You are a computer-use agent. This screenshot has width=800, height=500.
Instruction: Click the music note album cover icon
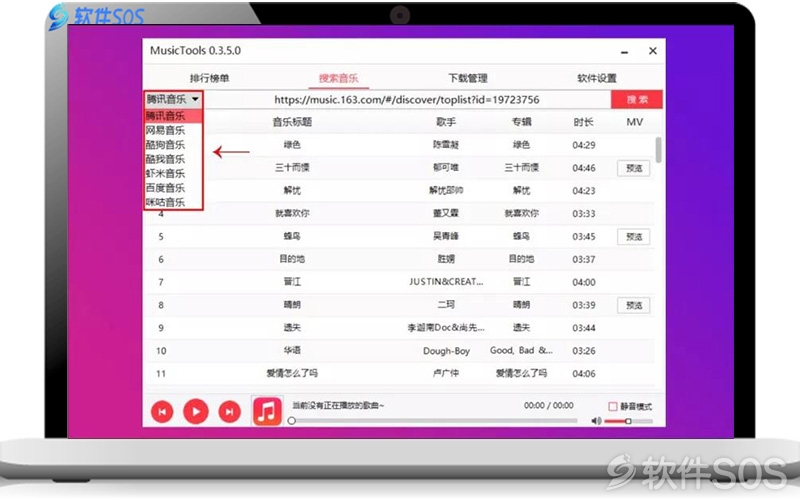point(267,411)
